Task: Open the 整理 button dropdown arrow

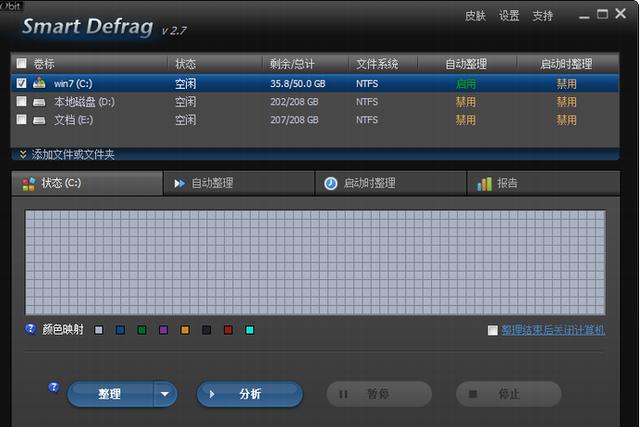Action: coord(165,394)
